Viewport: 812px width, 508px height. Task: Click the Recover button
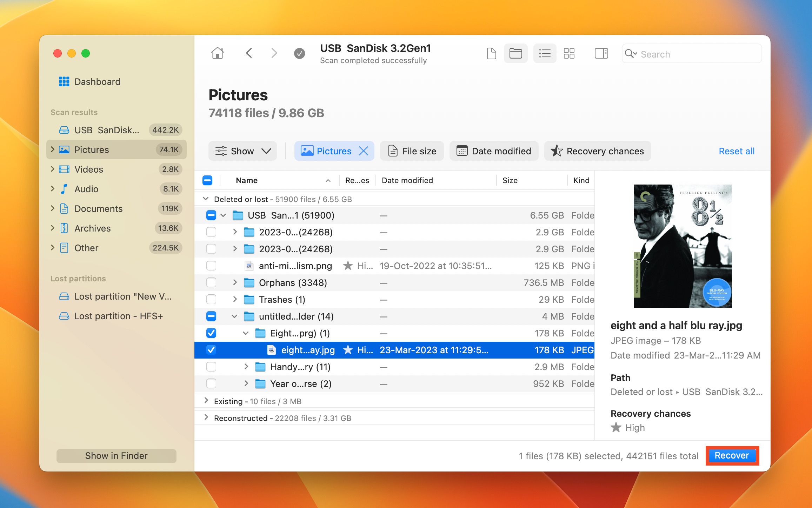click(732, 456)
